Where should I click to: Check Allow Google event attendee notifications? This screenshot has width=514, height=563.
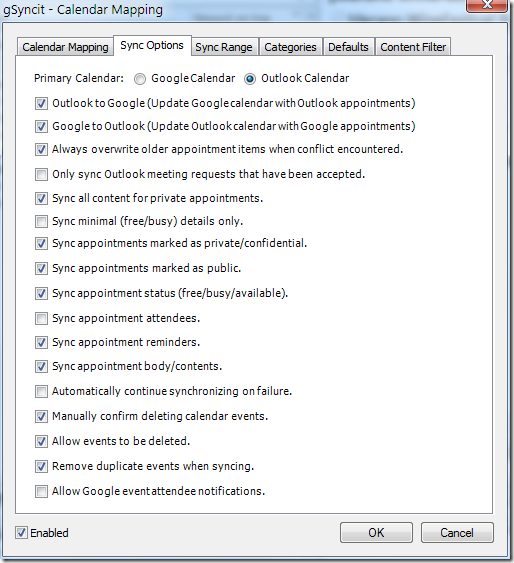pyautogui.click(x=41, y=491)
